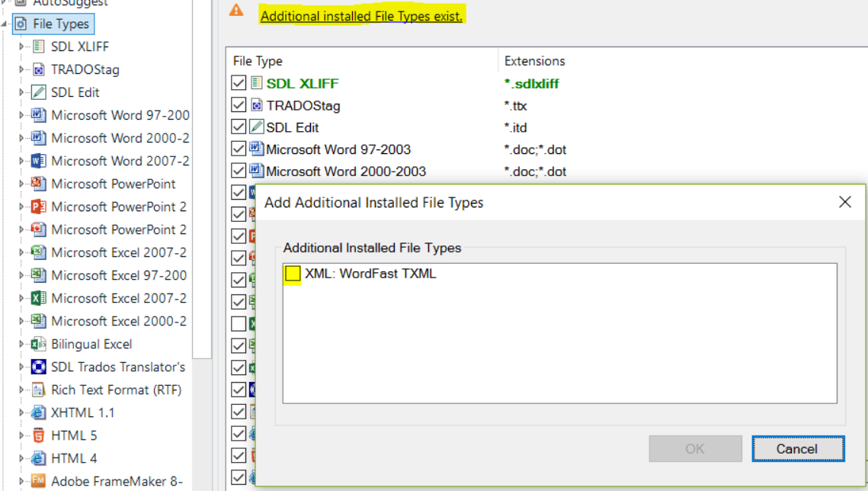This screenshot has height=491, width=868.
Task: Uncheck the Microsoft Word 97-2003 checkbox
Action: tap(239, 149)
